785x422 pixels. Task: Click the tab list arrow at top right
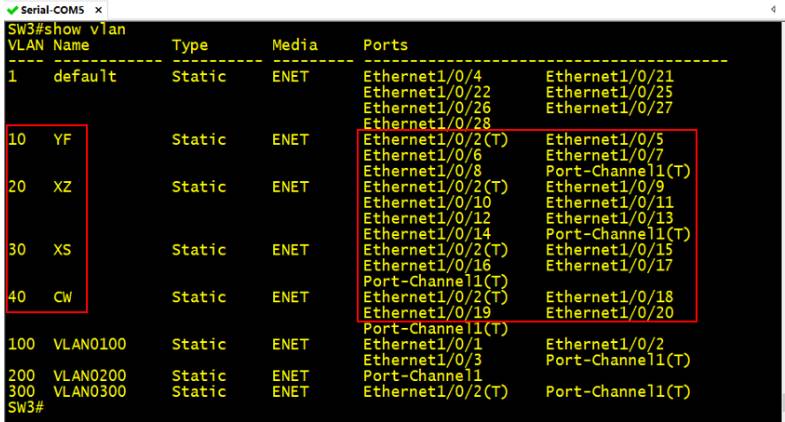[773, 9]
